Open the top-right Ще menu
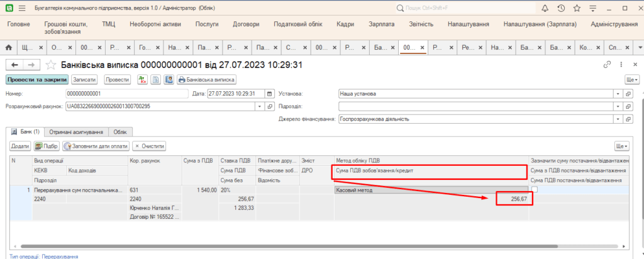The image size is (644, 259). pos(630,80)
